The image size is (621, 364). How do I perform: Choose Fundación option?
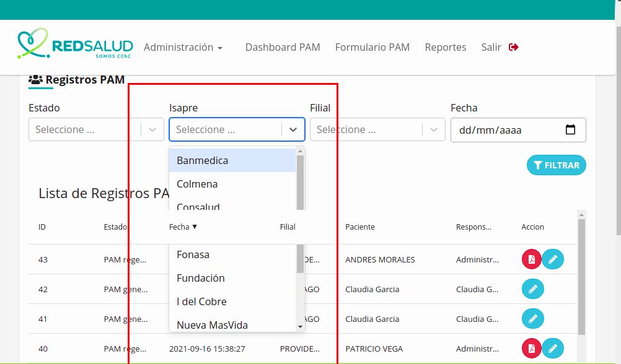pyautogui.click(x=232, y=278)
